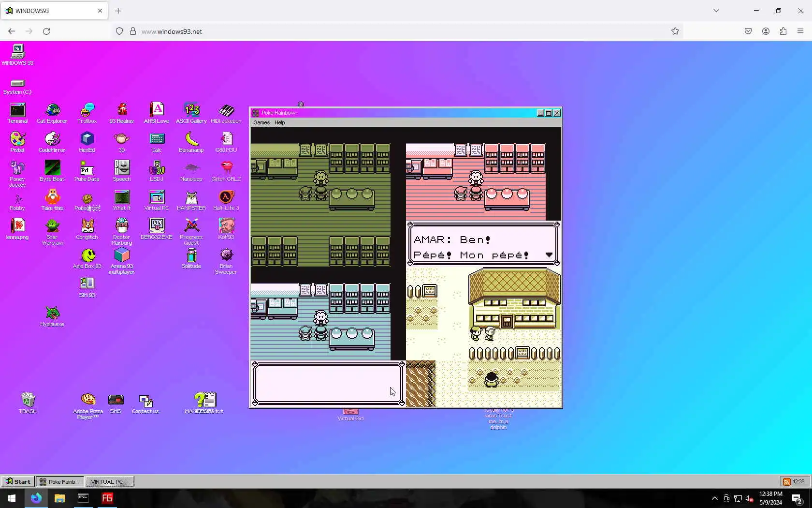Select the WINDOWS93 browser tab
812x508 pixels.
(53, 11)
